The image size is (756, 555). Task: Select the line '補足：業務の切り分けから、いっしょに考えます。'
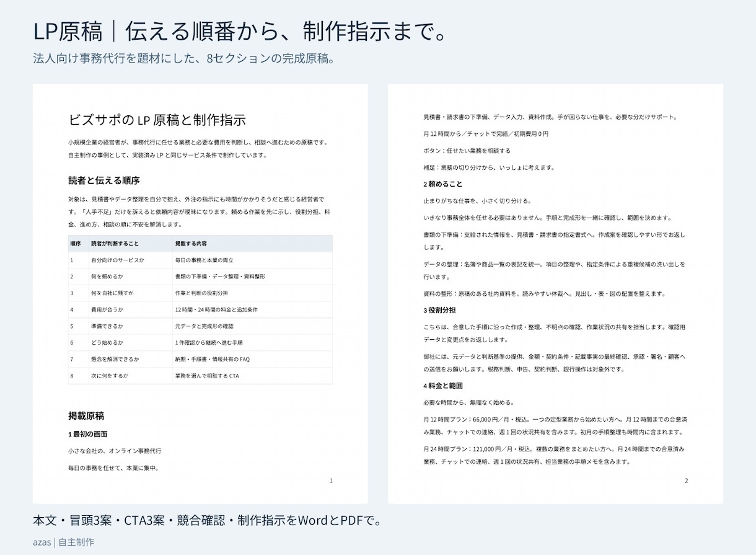click(x=489, y=167)
